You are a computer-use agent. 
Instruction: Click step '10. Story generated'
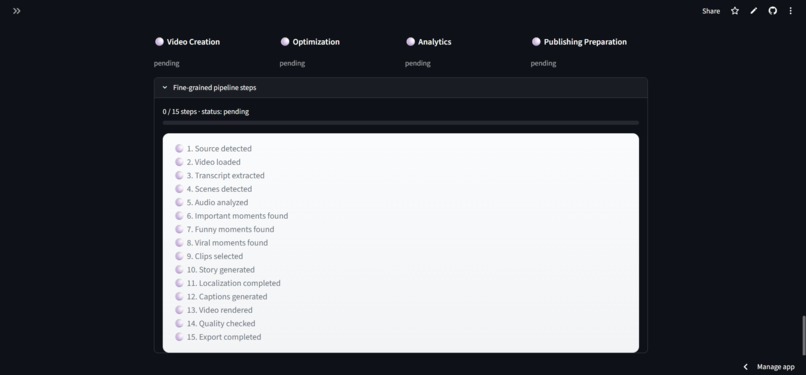coord(221,270)
